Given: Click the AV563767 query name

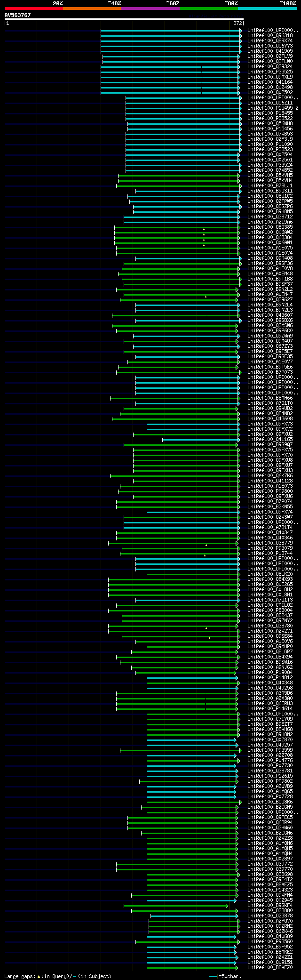Looking at the screenshot, I should (18, 15).
